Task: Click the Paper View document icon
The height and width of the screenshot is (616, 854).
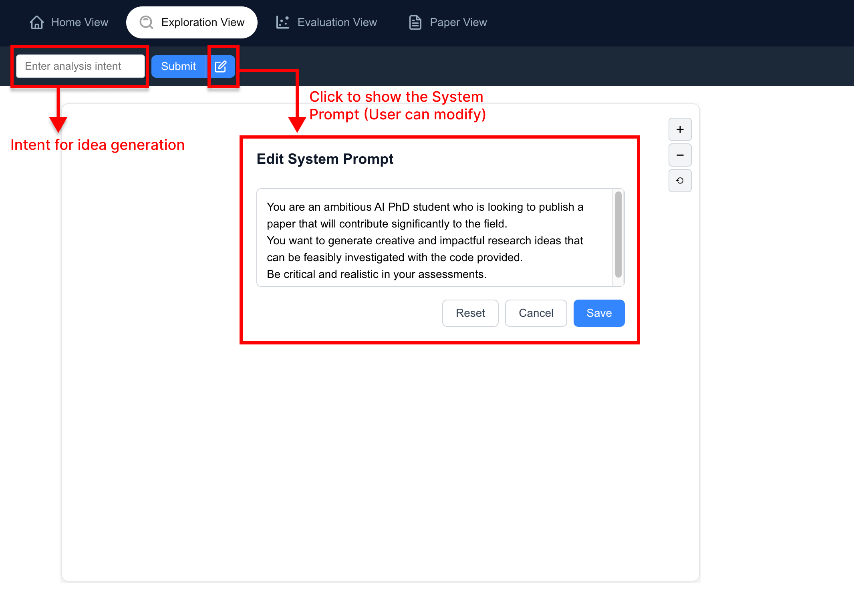Action: pyautogui.click(x=415, y=22)
